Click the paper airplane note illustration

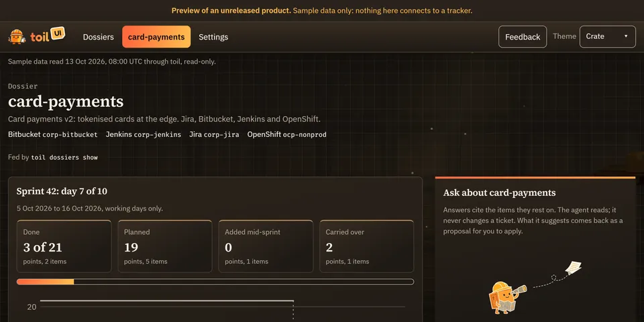pyautogui.click(x=574, y=268)
